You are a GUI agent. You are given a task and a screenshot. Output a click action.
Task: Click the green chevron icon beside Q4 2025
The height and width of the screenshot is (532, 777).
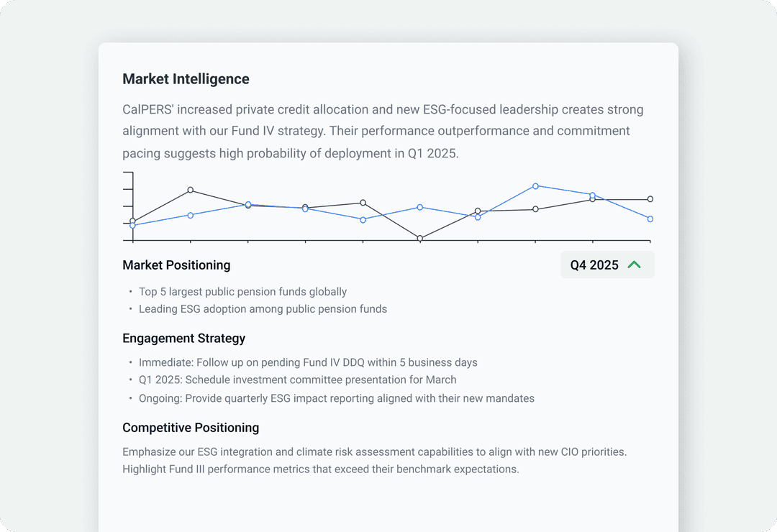(x=635, y=265)
